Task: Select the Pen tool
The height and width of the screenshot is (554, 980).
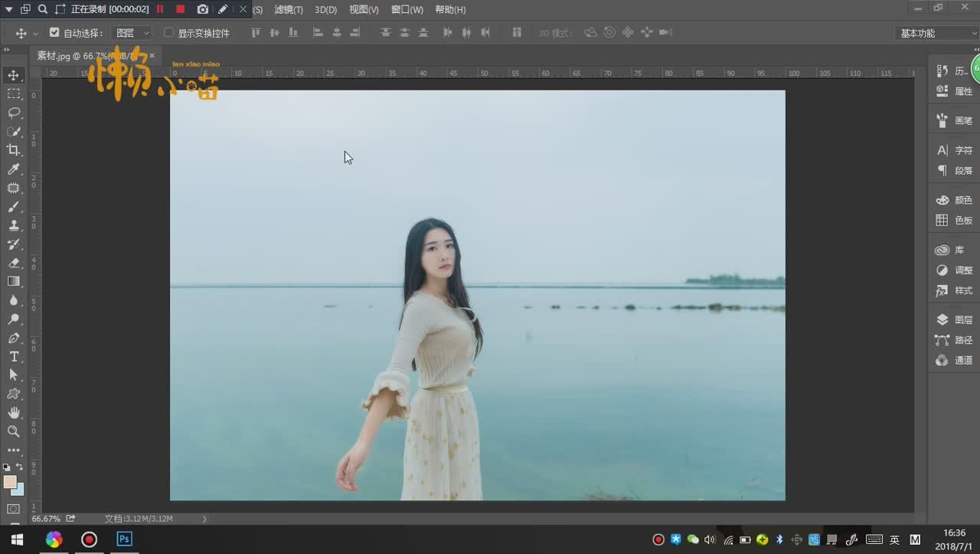Action: [x=14, y=338]
